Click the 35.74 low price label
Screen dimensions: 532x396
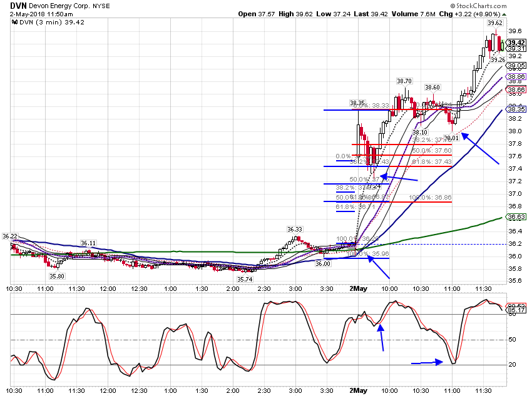pos(245,280)
